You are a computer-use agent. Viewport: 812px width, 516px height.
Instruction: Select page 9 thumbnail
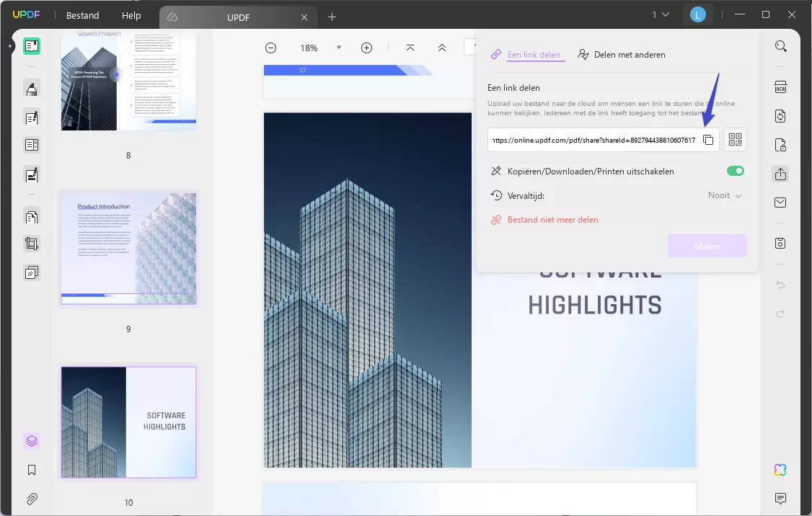(128, 249)
